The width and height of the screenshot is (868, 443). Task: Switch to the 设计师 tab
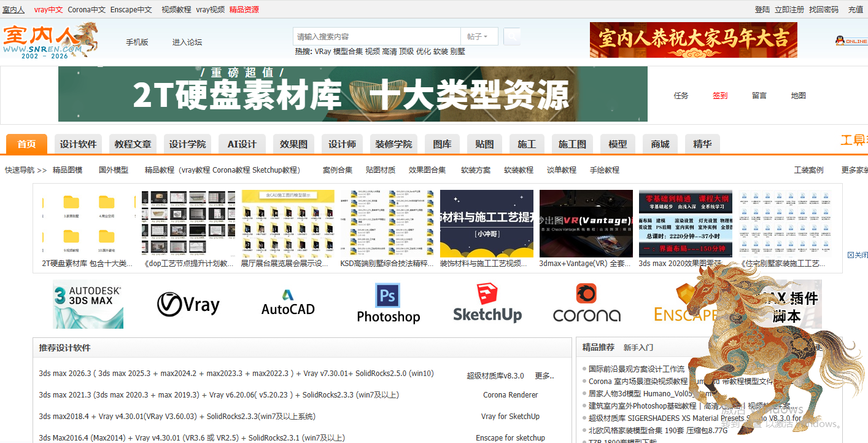click(342, 144)
